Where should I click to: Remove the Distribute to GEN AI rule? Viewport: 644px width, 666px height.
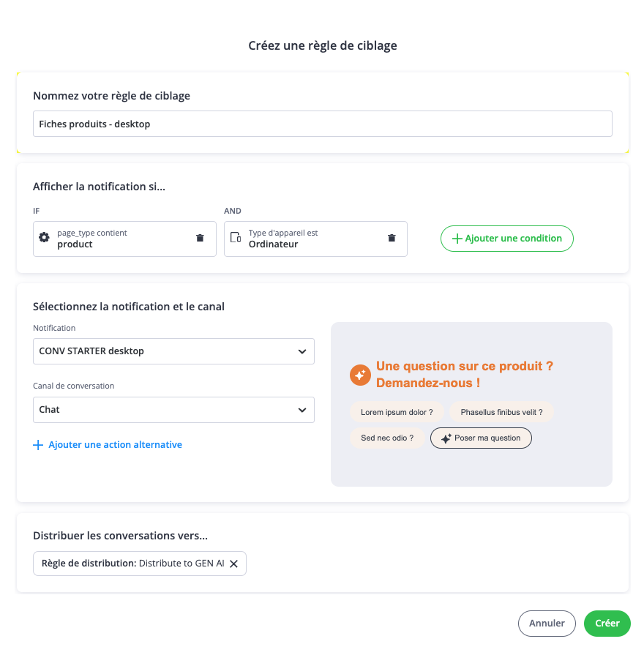(x=234, y=564)
